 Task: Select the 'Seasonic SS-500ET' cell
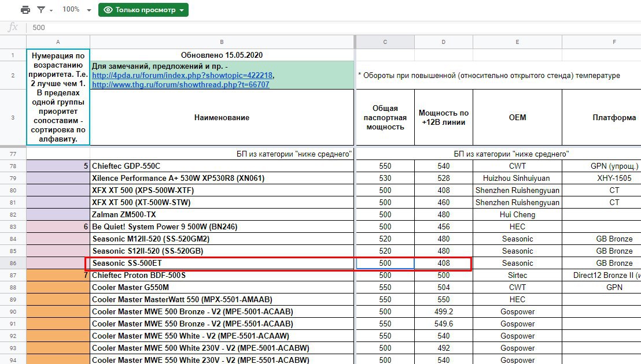pyautogui.click(x=222, y=263)
